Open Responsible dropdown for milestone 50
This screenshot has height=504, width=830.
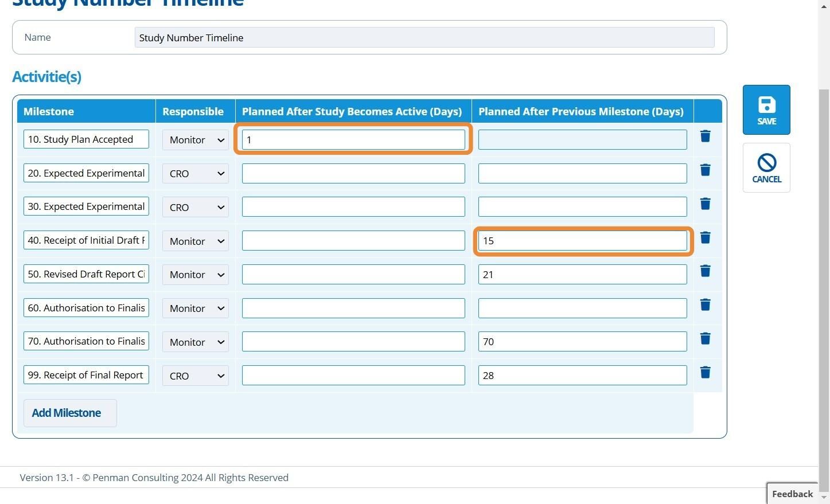point(195,275)
